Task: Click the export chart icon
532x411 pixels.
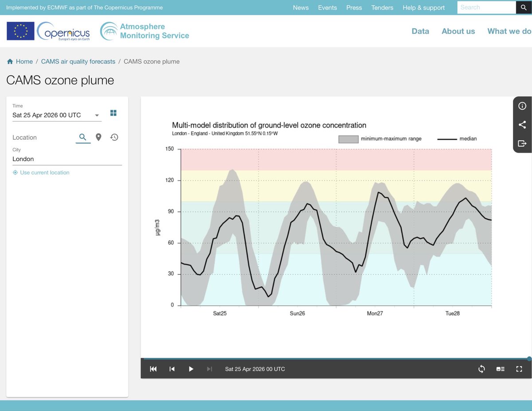Action: (522, 143)
